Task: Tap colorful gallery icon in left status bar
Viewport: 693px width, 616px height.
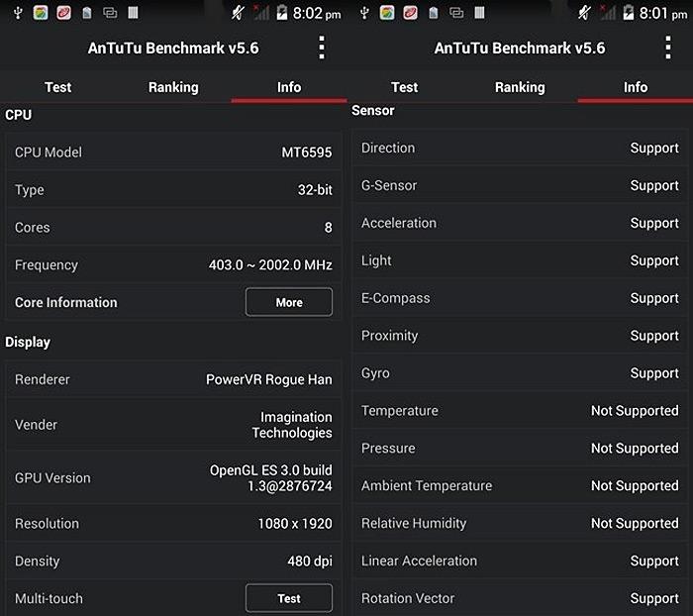Action: tap(41, 13)
